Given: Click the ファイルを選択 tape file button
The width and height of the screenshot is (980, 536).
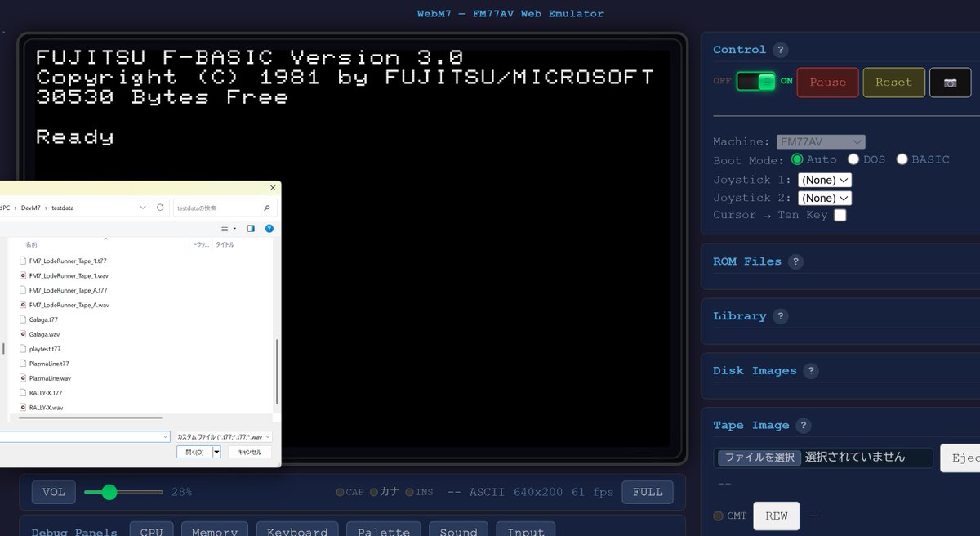Looking at the screenshot, I should (x=759, y=458).
